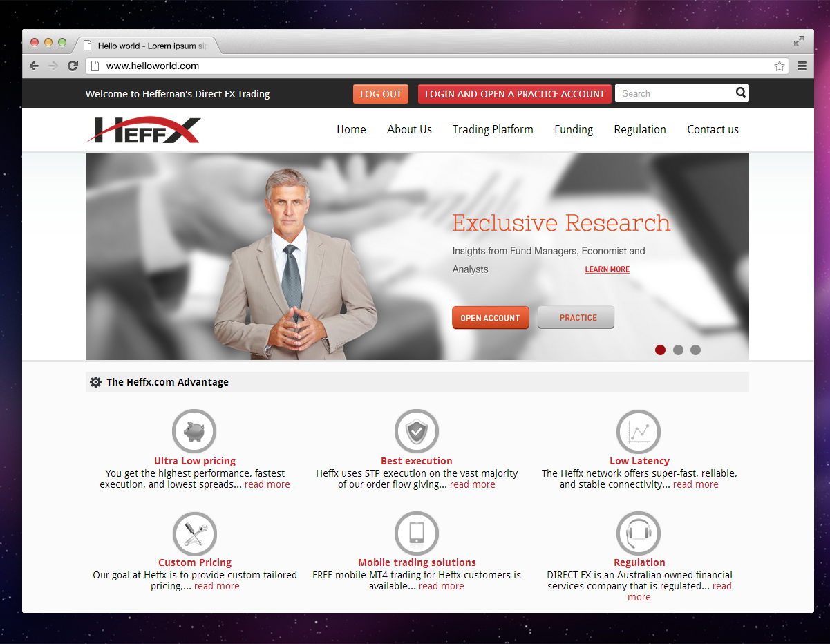The height and width of the screenshot is (644, 830).
Task: Click the phone Mobile trading solutions icon
Action: click(417, 533)
